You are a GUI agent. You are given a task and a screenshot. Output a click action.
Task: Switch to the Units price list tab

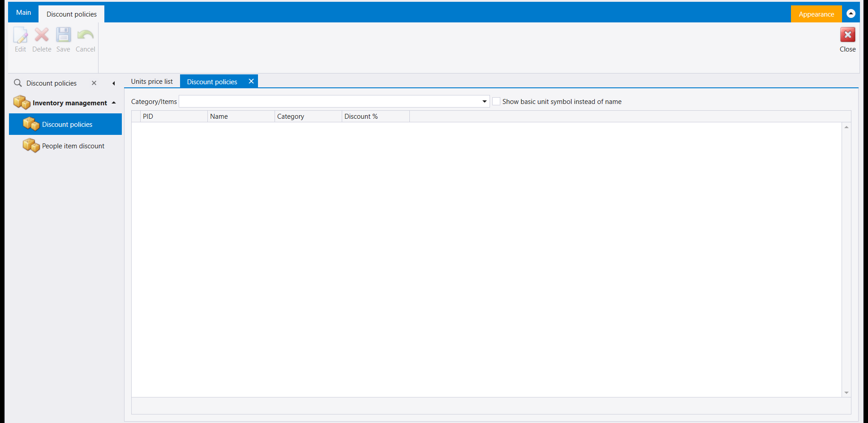point(152,82)
